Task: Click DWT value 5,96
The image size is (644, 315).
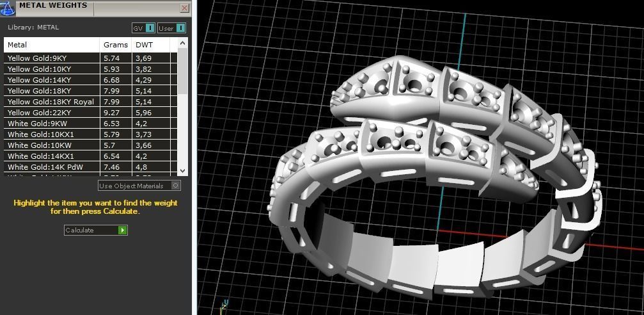Action: pos(144,112)
